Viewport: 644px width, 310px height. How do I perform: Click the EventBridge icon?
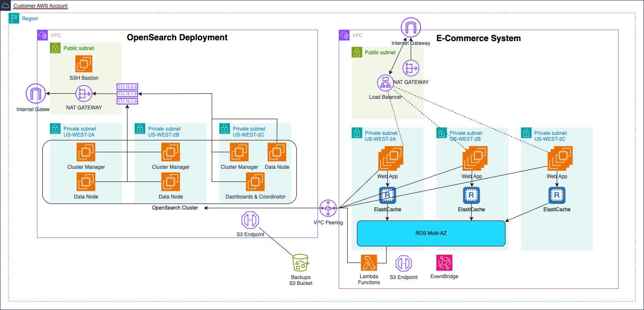click(x=444, y=263)
